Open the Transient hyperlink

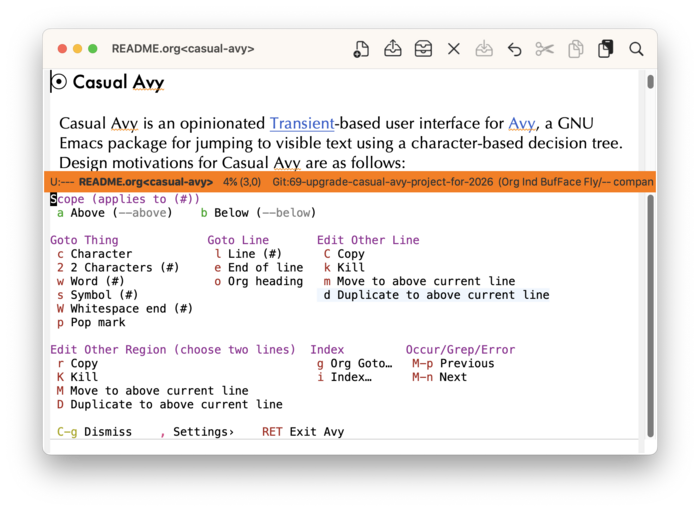[302, 123]
